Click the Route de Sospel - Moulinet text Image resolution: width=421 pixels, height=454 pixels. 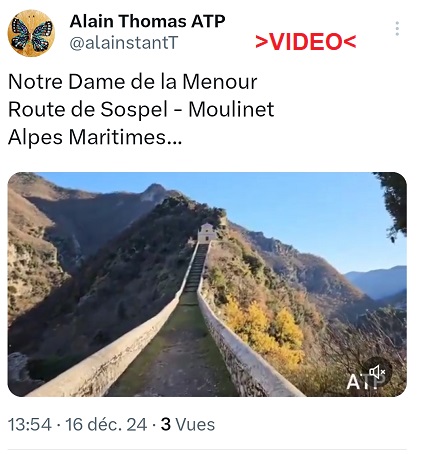pos(141,109)
